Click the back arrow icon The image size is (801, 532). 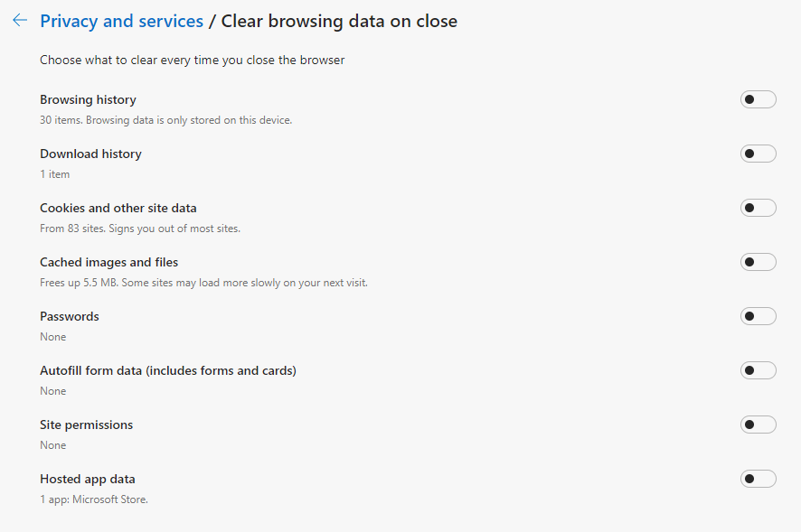(20, 20)
